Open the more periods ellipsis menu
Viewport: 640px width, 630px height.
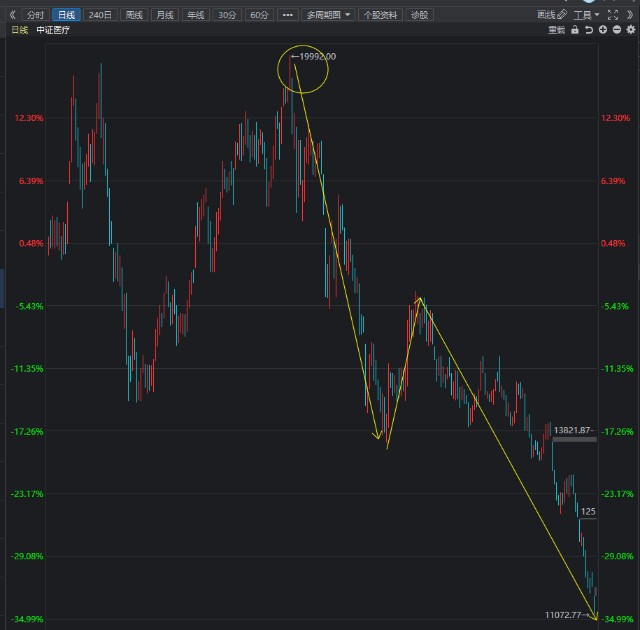tap(287, 15)
